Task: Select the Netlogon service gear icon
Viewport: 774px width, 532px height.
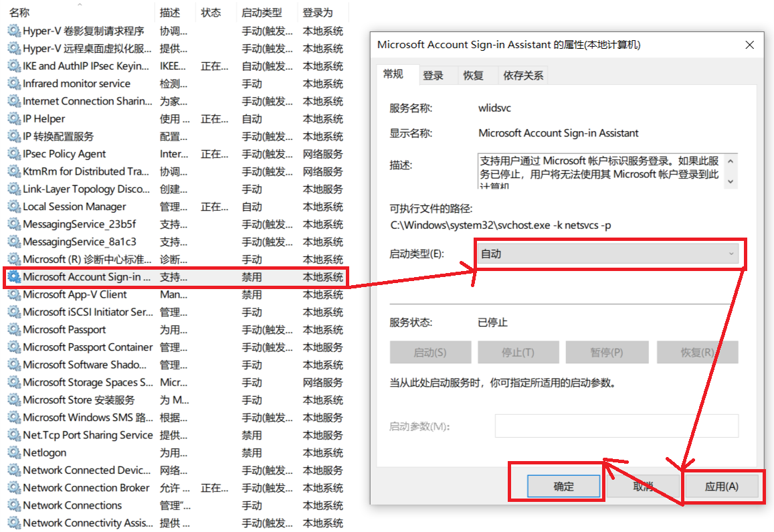Action: click(13, 453)
